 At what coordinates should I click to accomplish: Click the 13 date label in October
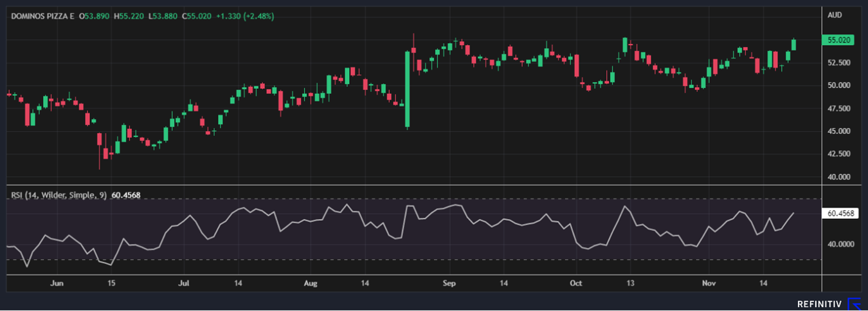pyautogui.click(x=631, y=283)
